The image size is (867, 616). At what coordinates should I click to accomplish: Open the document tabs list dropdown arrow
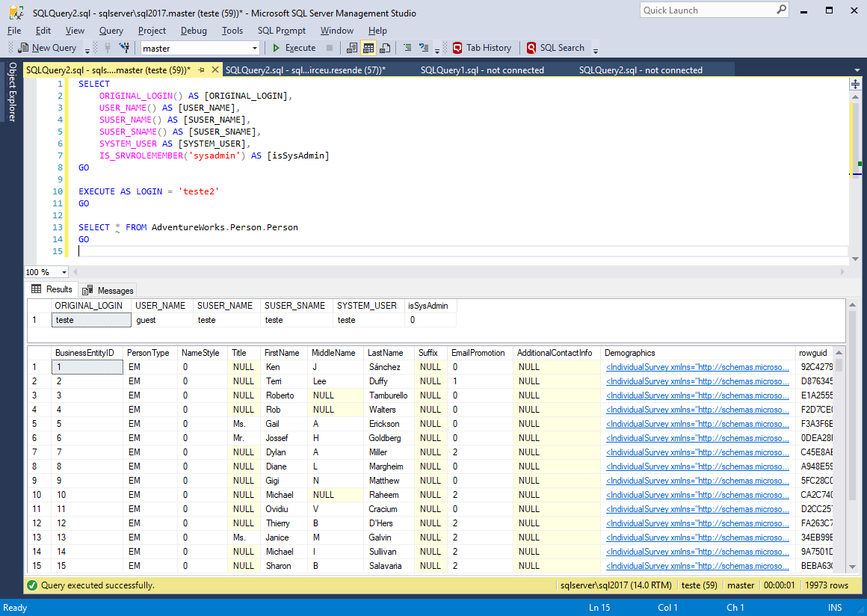[857, 70]
